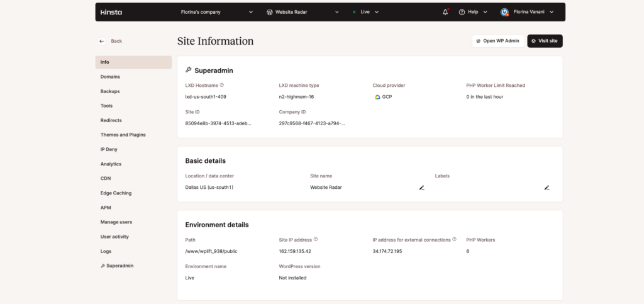This screenshot has width=644, height=304.
Task: Click LXD Hostname help info icon
Action: (222, 85)
